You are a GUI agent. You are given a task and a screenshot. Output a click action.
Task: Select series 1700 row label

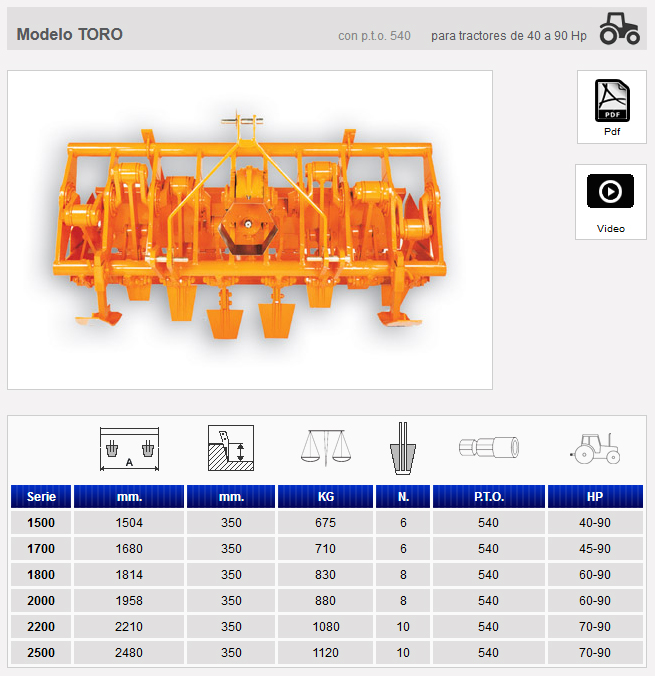pyautogui.click(x=41, y=548)
